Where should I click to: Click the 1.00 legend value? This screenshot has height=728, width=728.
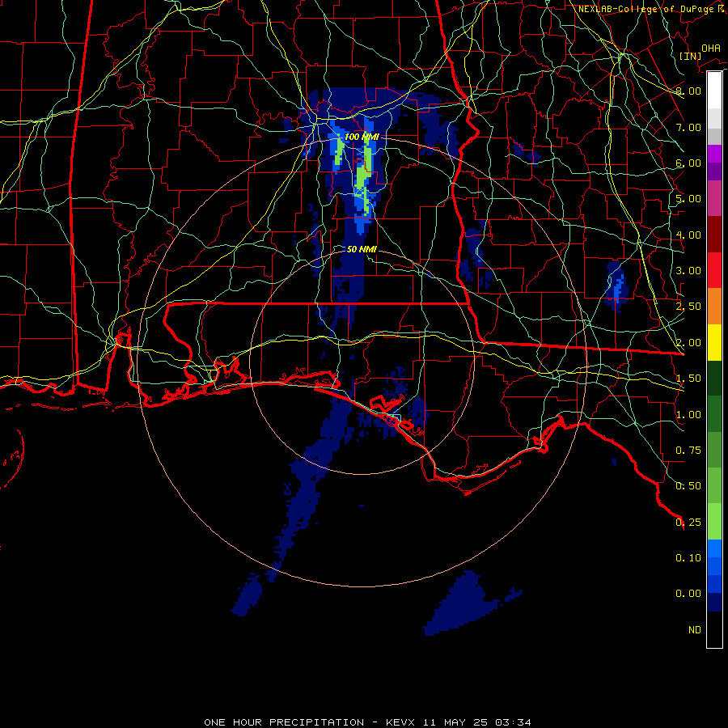688,415
